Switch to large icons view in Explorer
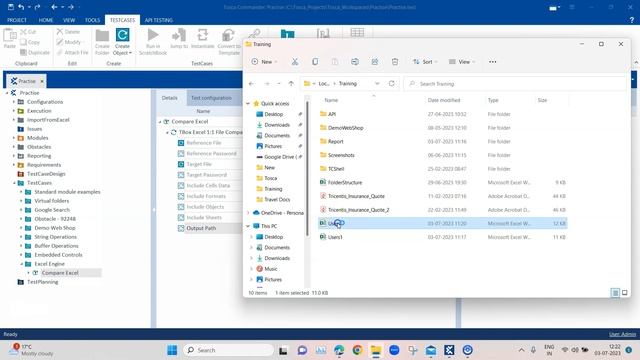640x360 pixels. pyautogui.click(x=624, y=292)
